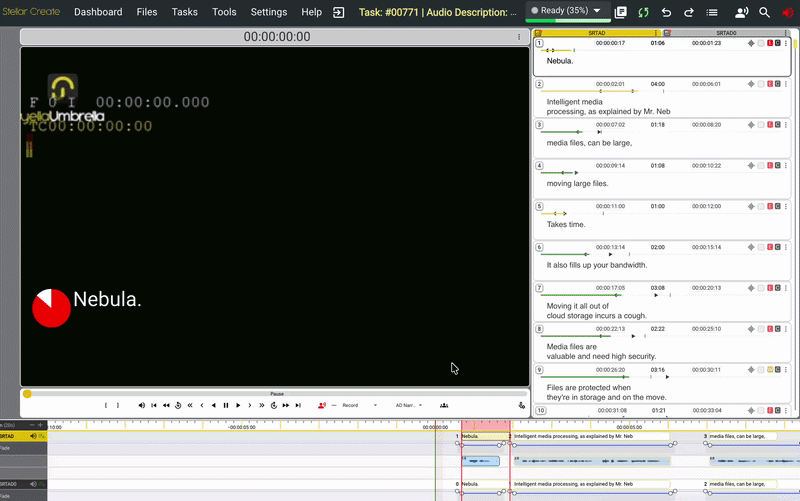Open the more options menu for cue 7
The height and width of the screenshot is (501, 800).
point(786,288)
